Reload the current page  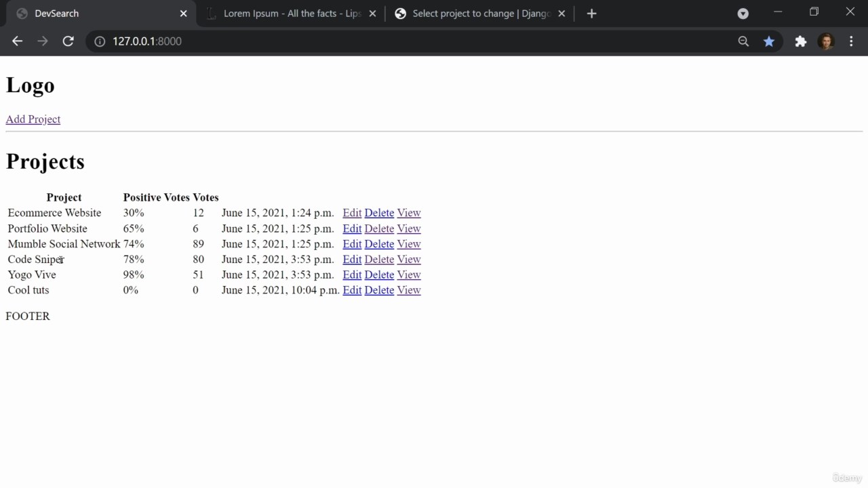click(x=68, y=41)
